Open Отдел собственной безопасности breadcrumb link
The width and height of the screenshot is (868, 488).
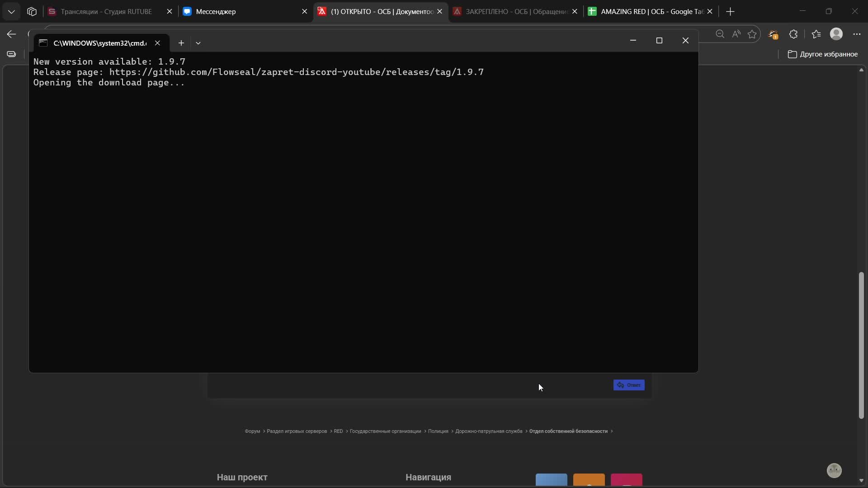(x=568, y=431)
